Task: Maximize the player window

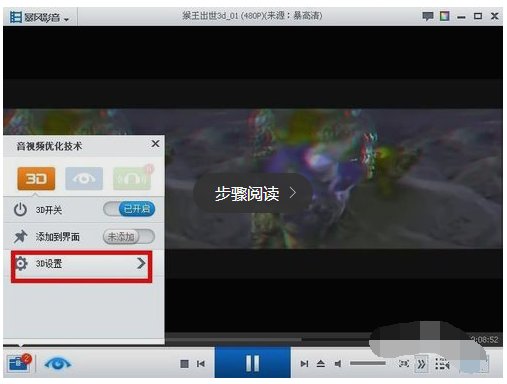Action: pos(478,16)
